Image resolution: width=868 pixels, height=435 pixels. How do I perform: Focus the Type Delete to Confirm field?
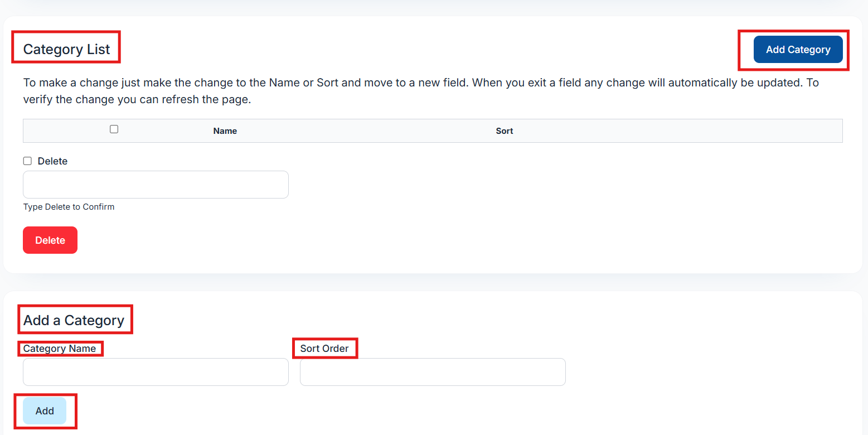[x=156, y=185]
